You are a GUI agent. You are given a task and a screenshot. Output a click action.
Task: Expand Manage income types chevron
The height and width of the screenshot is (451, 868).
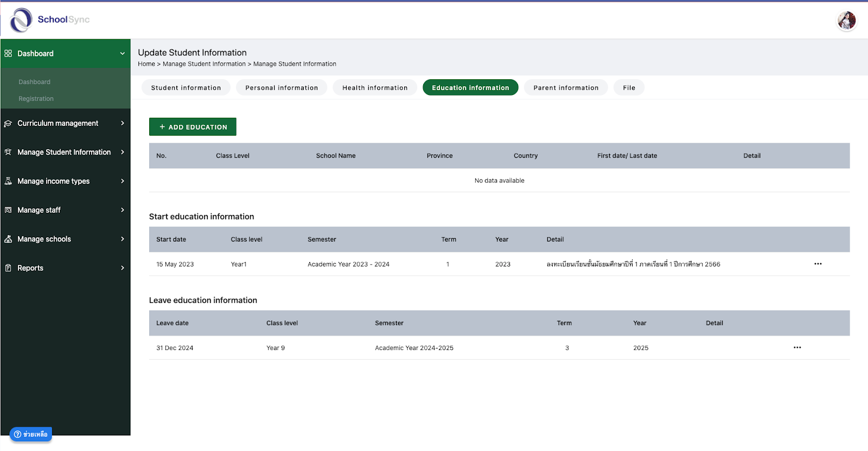point(123,181)
